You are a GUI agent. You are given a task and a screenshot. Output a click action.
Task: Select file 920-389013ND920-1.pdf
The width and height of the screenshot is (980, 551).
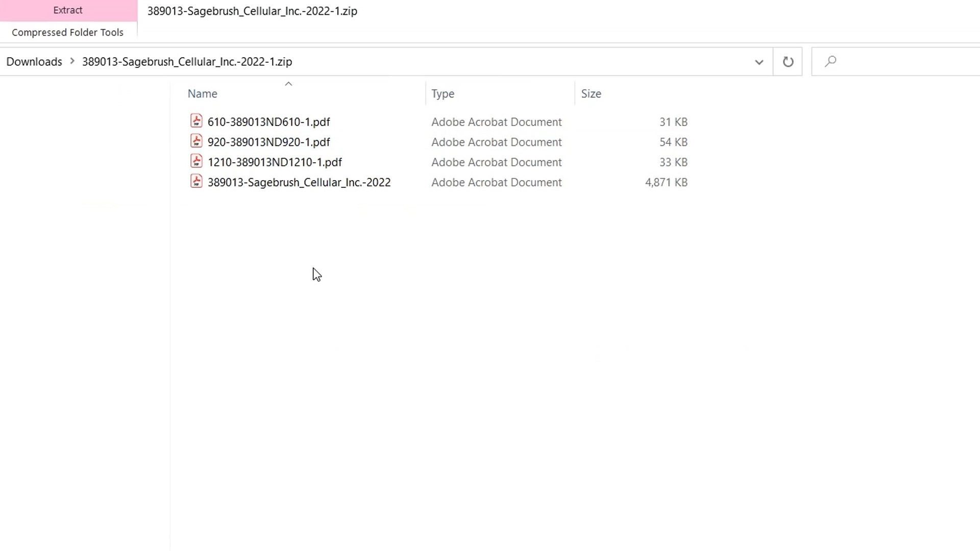[268, 142]
